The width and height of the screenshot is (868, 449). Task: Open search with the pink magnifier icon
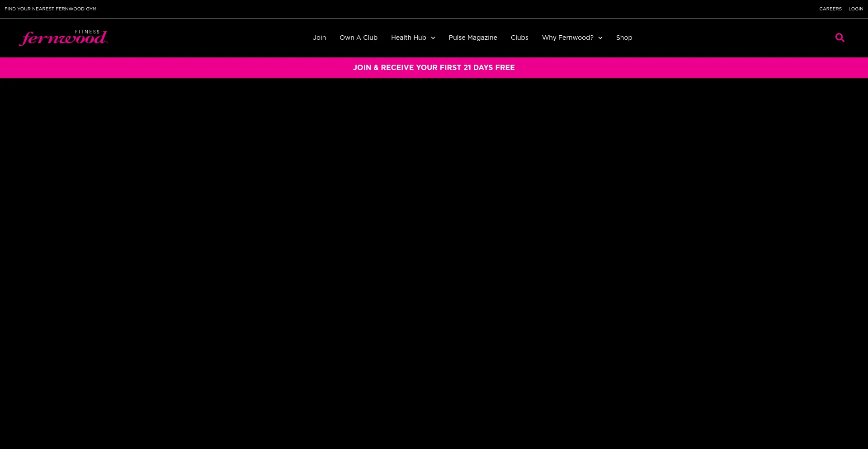[840, 38]
